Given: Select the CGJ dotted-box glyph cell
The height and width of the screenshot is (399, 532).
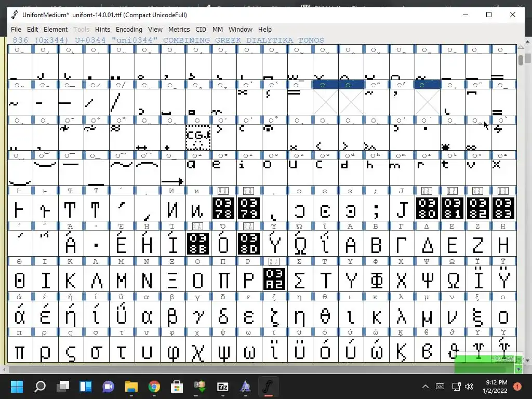Looking at the screenshot, I should point(198,137).
